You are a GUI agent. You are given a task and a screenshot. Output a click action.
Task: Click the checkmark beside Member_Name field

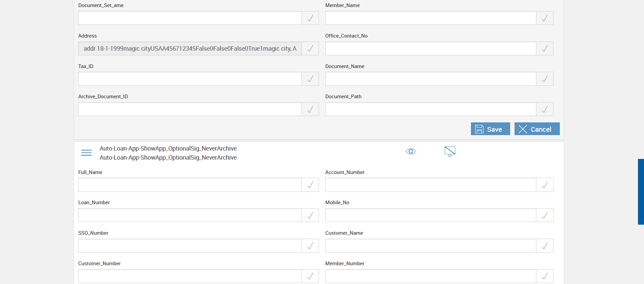coord(544,18)
